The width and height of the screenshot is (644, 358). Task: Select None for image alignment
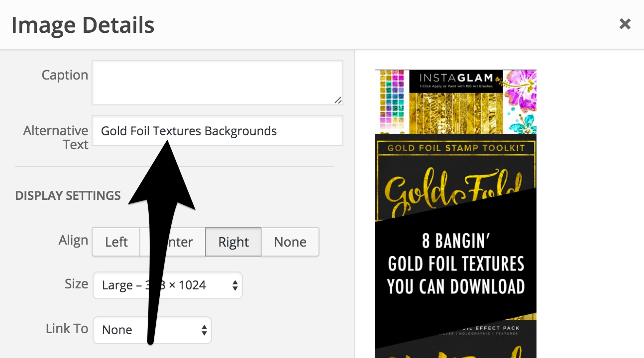pyautogui.click(x=290, y=242)
